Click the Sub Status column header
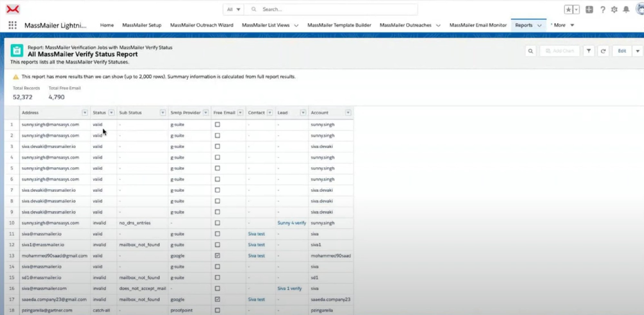 pyautogui.click(x=130, y=113)
